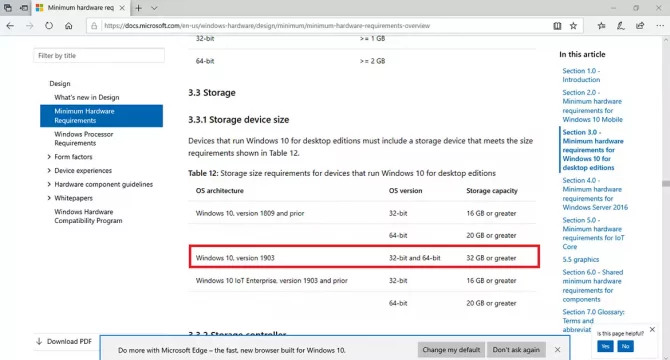Viewport: 670px width, 360px height.
Task: Click the 'OS architecture' column header
Action: click(220, 191)
